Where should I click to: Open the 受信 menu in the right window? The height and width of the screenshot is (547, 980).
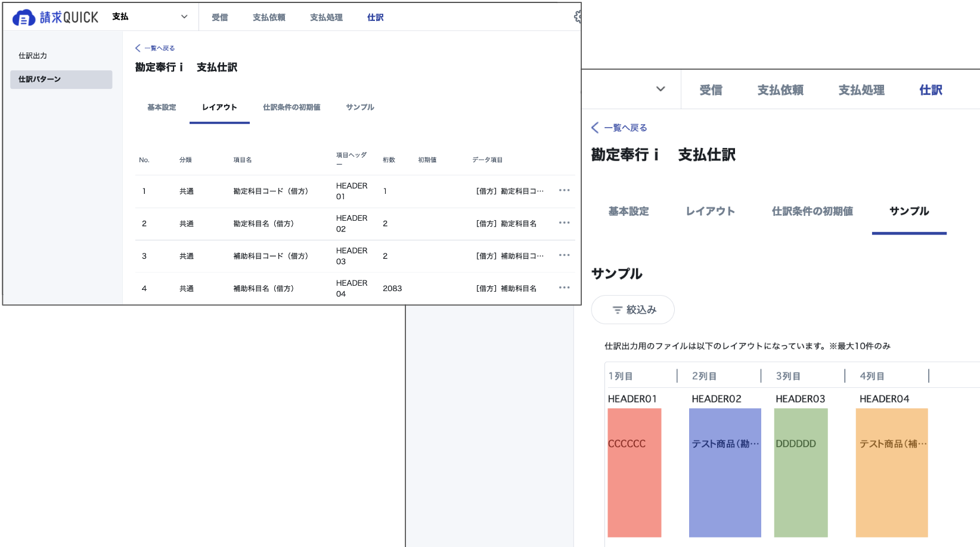point(711,90)
